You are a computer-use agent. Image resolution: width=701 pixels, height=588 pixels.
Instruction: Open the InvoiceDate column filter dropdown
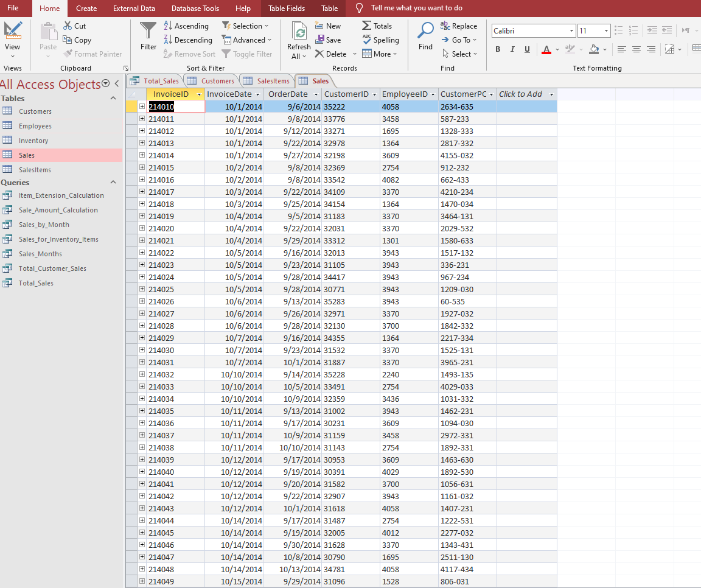257,94
